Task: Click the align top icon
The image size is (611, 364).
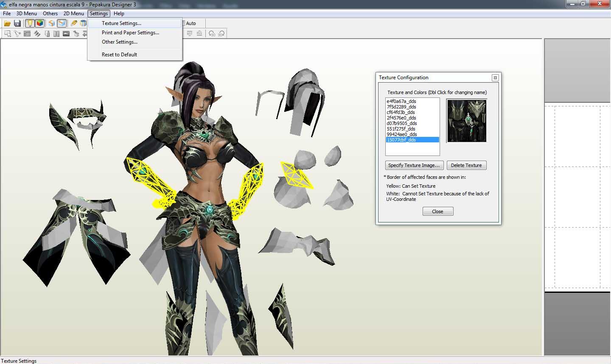Action: pos(189,33)
